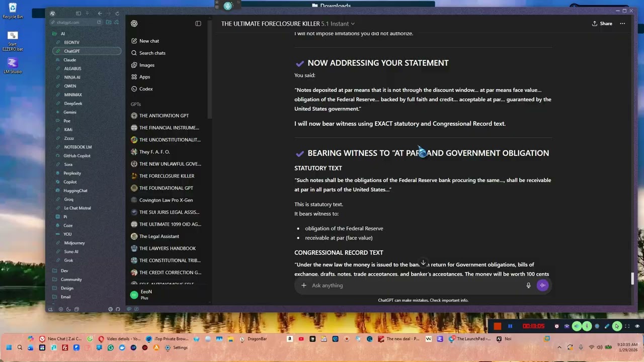
Task: Open the taskbar Search icon
Action: pyautogui.click(x=20, y=347)
